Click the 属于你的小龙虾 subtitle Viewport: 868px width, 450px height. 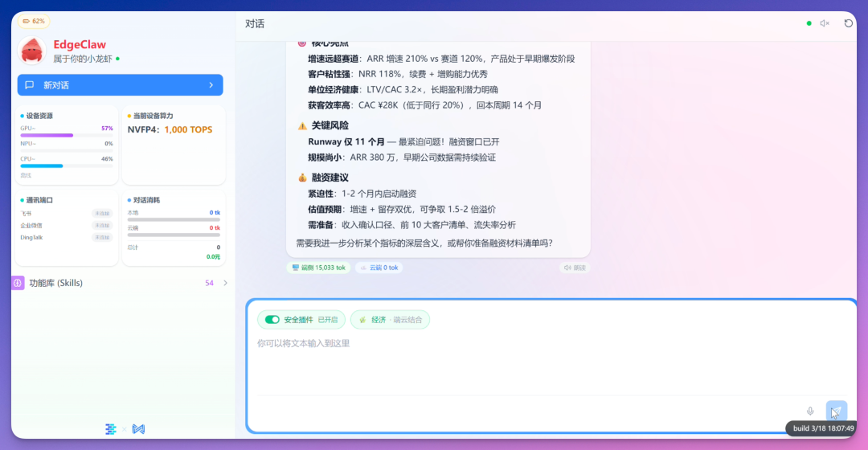83,59
